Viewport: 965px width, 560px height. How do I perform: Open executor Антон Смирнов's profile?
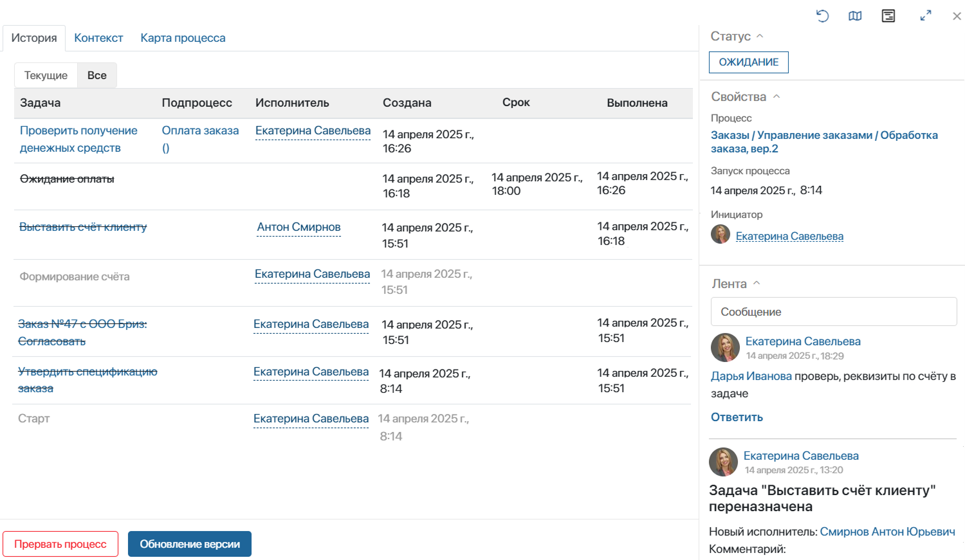(x=299, y=227)
